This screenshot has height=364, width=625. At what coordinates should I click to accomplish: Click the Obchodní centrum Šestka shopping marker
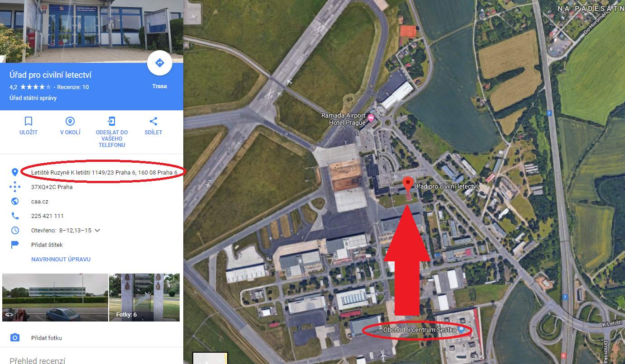tap(461, 330)
